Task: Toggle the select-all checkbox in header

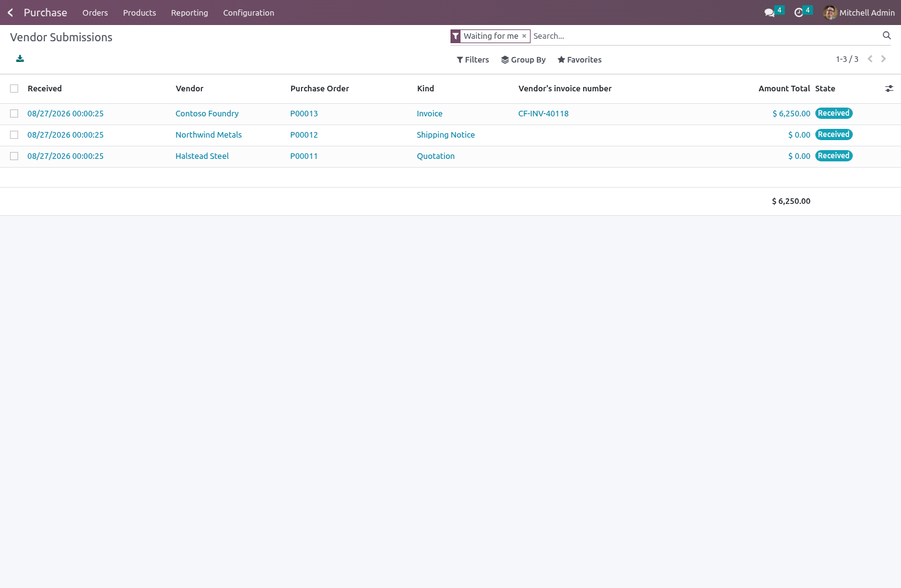Action: click(x=14, y=89)
